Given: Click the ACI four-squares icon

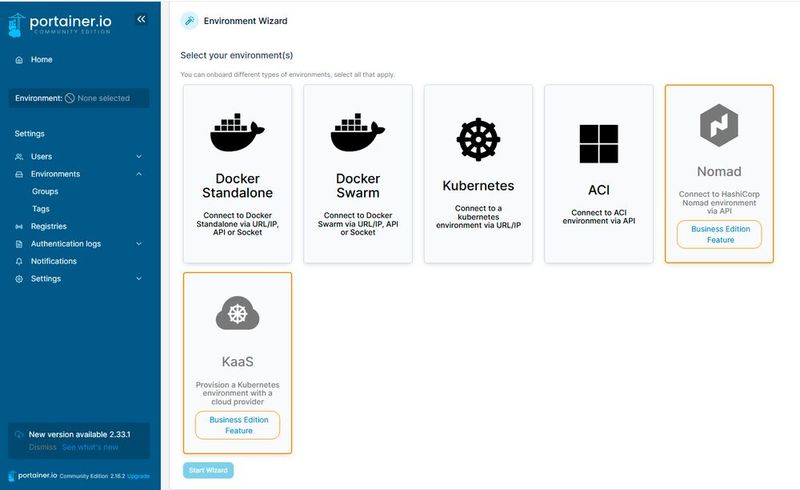Looking at the screenshot, I should (x=598, y=143).
